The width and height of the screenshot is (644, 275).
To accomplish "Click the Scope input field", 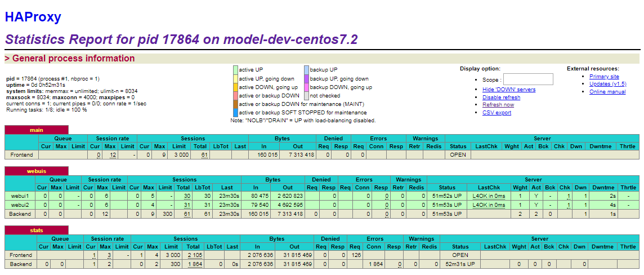I will (528, 79).
